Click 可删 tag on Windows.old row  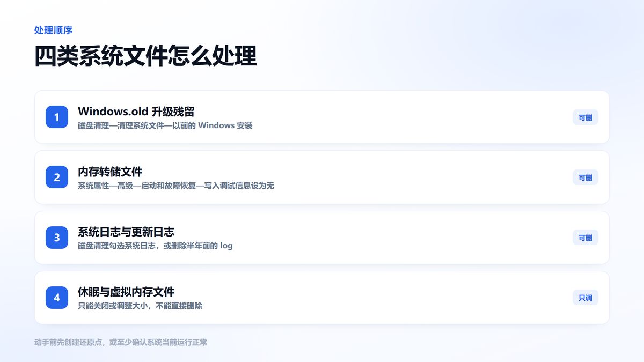(x=586, y=117)
